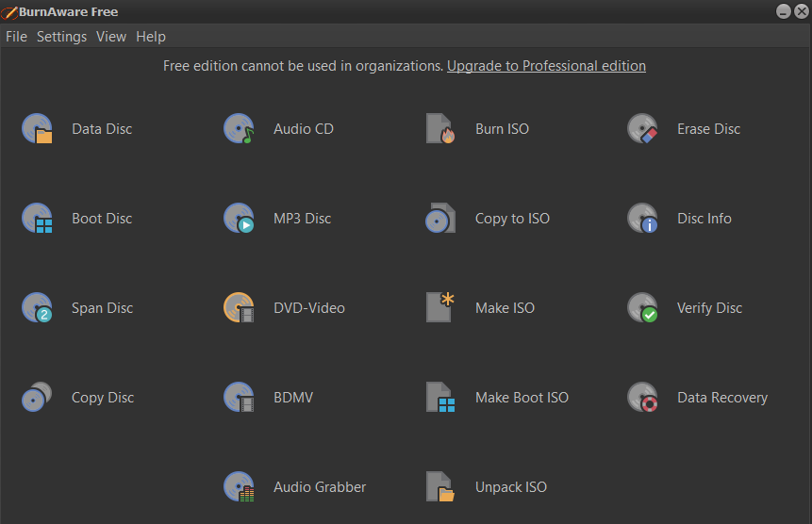Click the Make Boot ISO label
Viewport: 812px width, 524px height.
(522, 398)
